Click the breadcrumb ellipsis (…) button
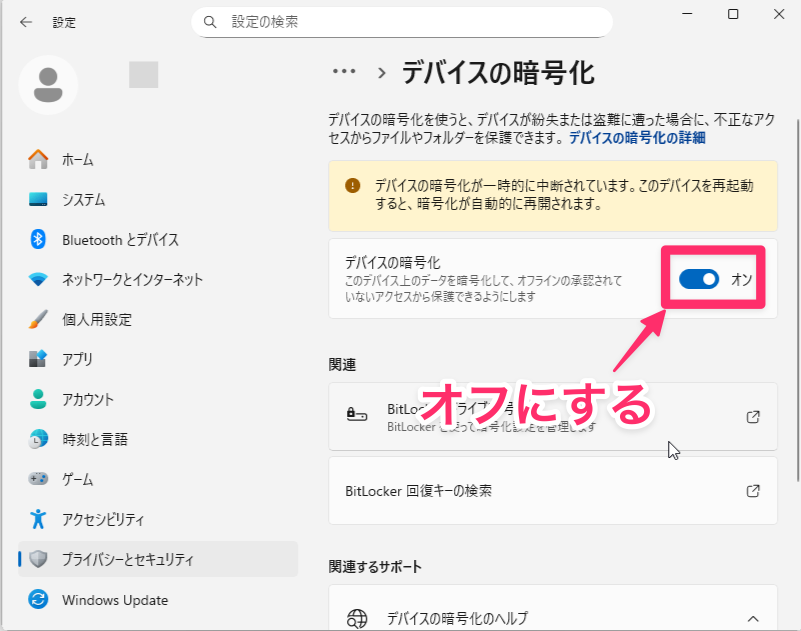 [x=344, y=72]
